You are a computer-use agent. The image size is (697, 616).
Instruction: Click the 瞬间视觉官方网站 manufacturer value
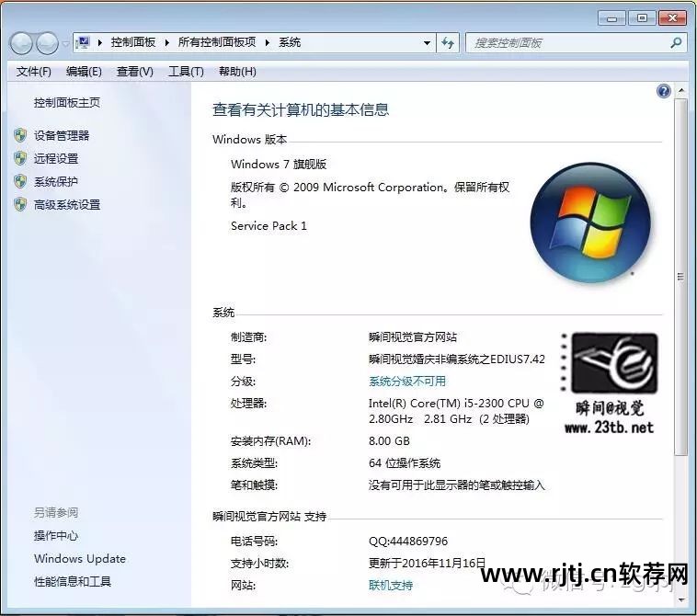click(x=413, y=337)
